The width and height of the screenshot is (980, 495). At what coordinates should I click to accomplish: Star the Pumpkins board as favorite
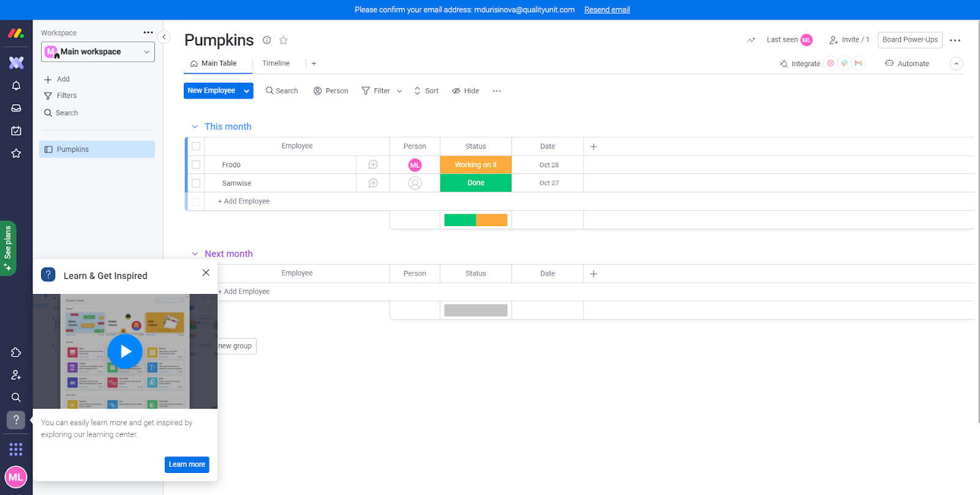pyautogui.click(x=283, y=40)
